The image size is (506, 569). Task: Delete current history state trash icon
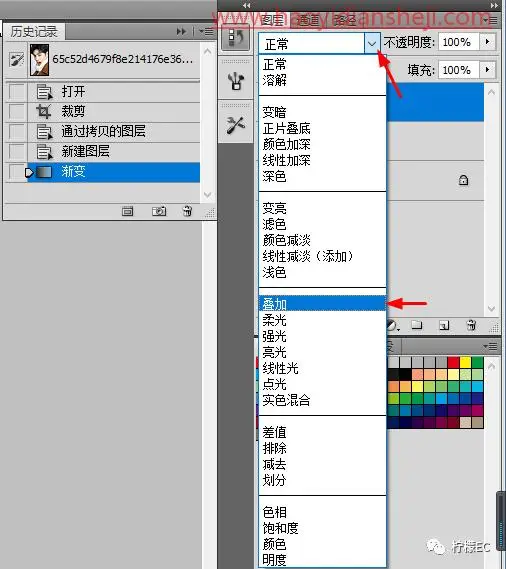coord(187,211)
